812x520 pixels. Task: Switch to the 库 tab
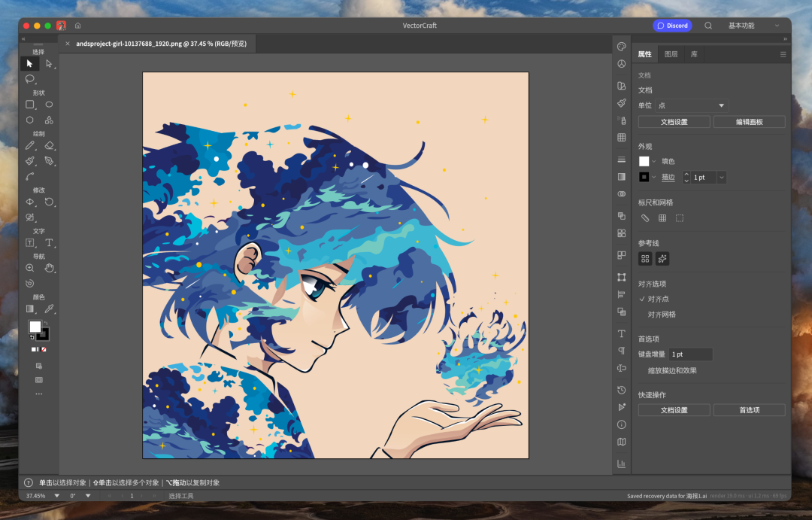coord(694,54)
